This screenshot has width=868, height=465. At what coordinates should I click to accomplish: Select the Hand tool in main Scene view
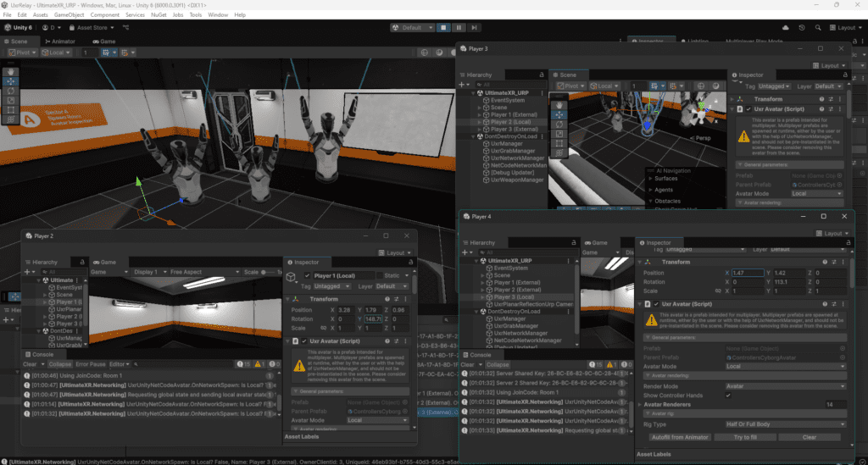click(x=9, y=70)
